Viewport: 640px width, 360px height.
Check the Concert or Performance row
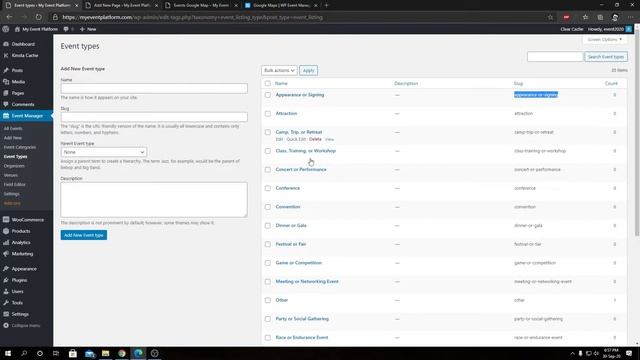point(268,169)
